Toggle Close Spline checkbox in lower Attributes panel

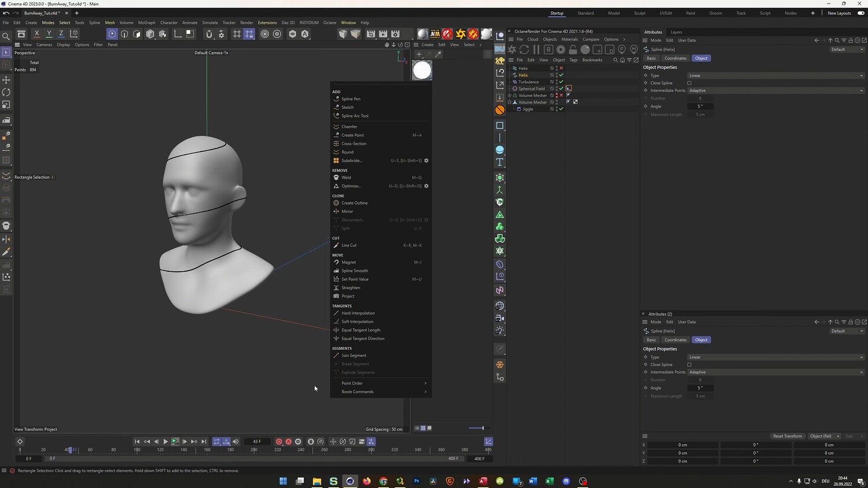click(689, 365)
